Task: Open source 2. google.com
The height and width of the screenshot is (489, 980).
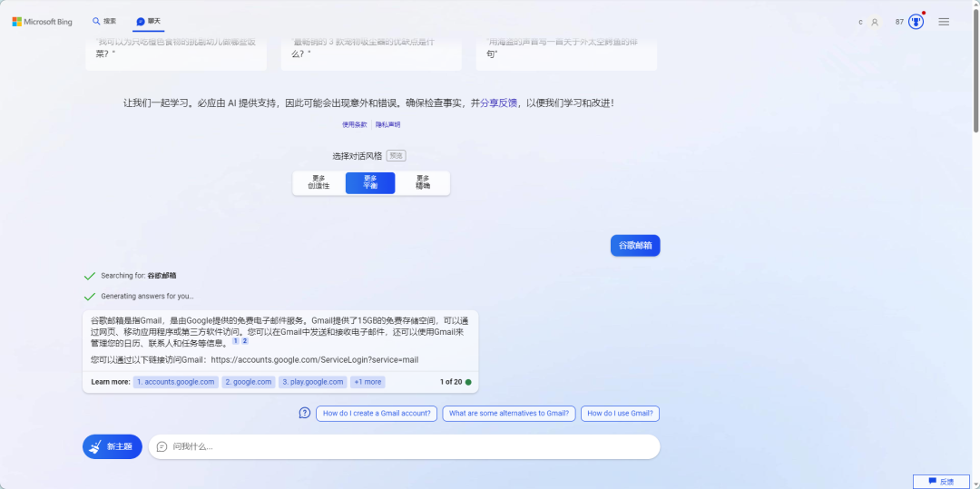Action: coord(248,382)
